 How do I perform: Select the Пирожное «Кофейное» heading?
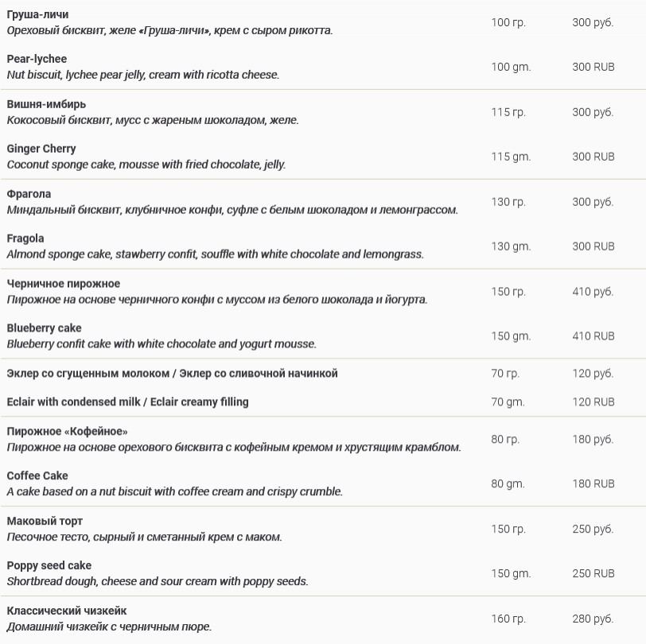click(67, 431)
